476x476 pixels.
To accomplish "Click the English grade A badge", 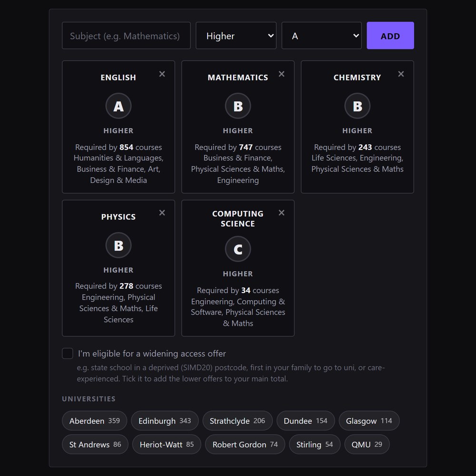I will [119, 106].
